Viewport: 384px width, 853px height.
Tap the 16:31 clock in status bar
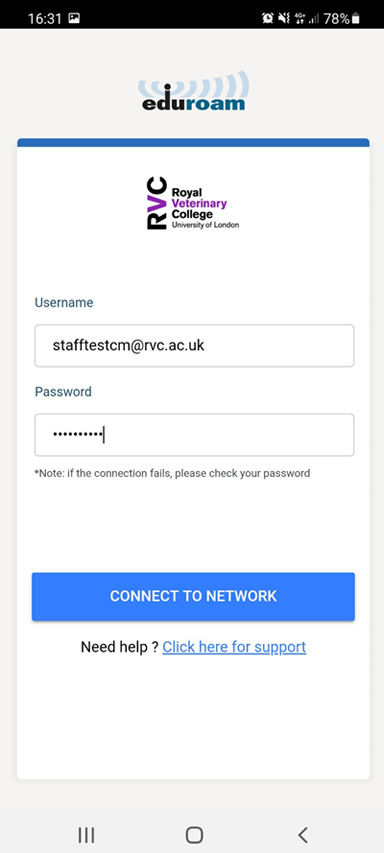(45, 18)
